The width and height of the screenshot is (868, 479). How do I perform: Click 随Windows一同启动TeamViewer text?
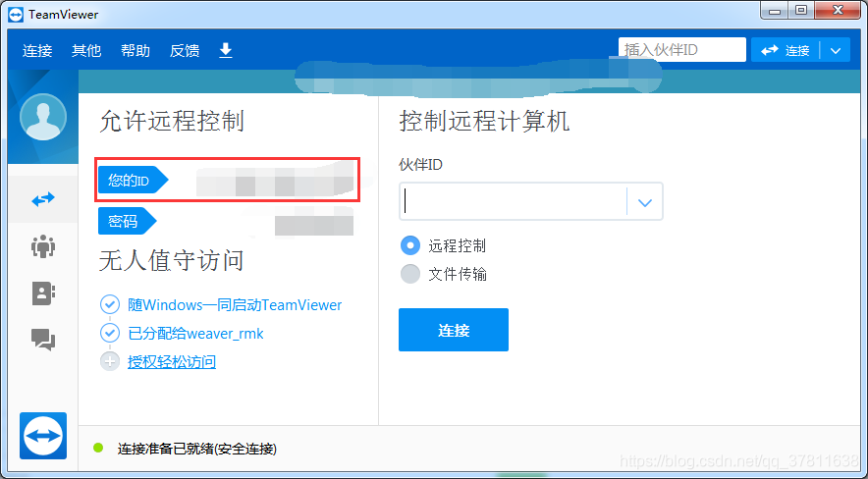pyautogui.click(x=235, y=304)
